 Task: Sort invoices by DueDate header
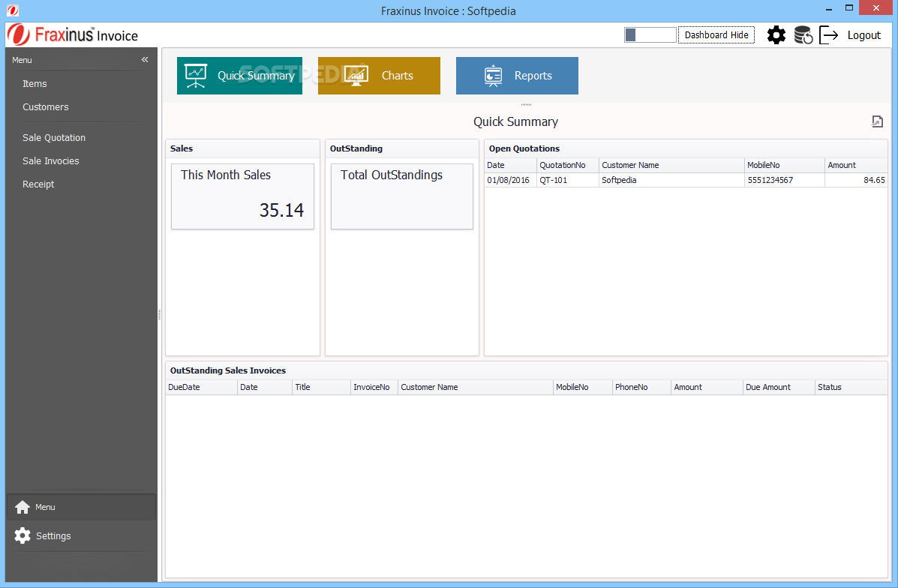pyautogui.click(x=202, y=387)
